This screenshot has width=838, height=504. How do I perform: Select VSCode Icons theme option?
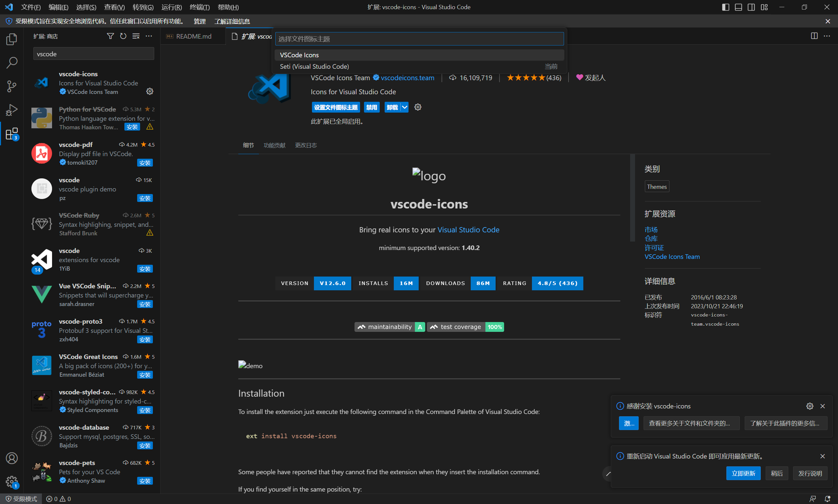click(419, 55)
